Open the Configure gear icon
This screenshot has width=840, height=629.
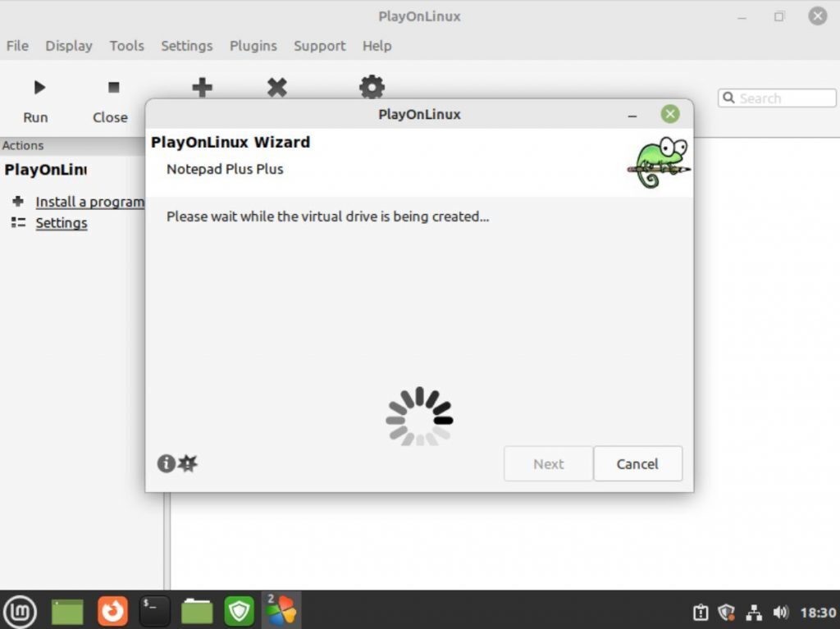tap(372, 86)
